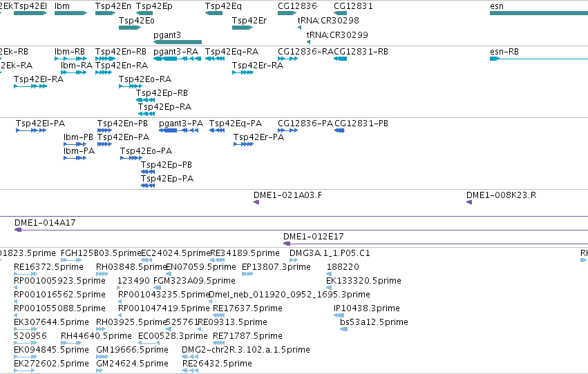The width and height of the screenshot is (588, 374).
Task: Click the Dmel_neb_011920_0952_1695.3prime label
Action: point(289,295)
